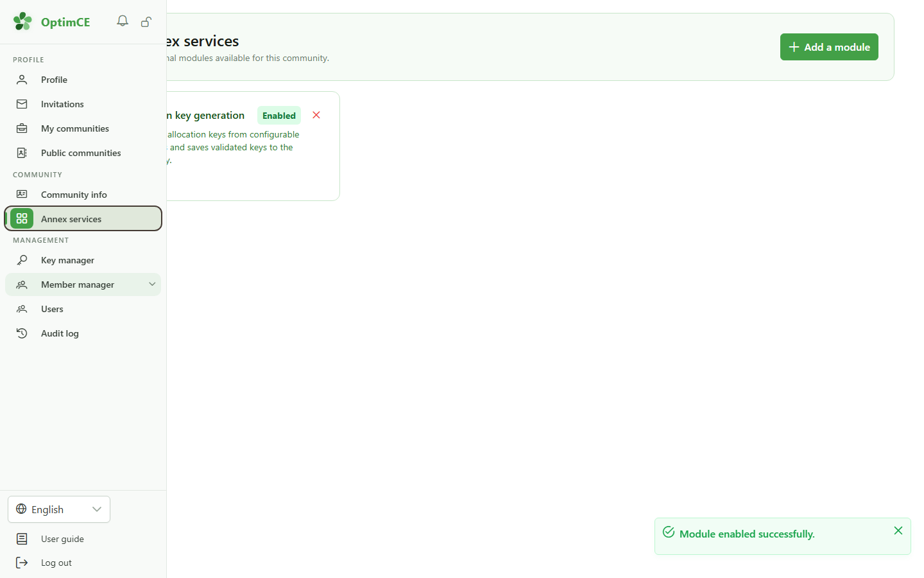Screen dimensions: 924x578
Task: Click the Community info card icon
Action: point(22,195)
